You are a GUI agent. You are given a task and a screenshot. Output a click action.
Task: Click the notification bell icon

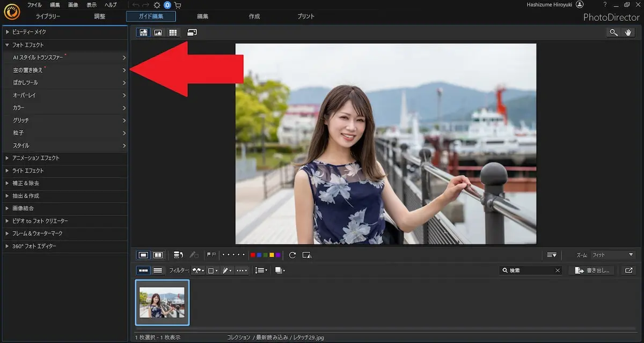point(167,5)
